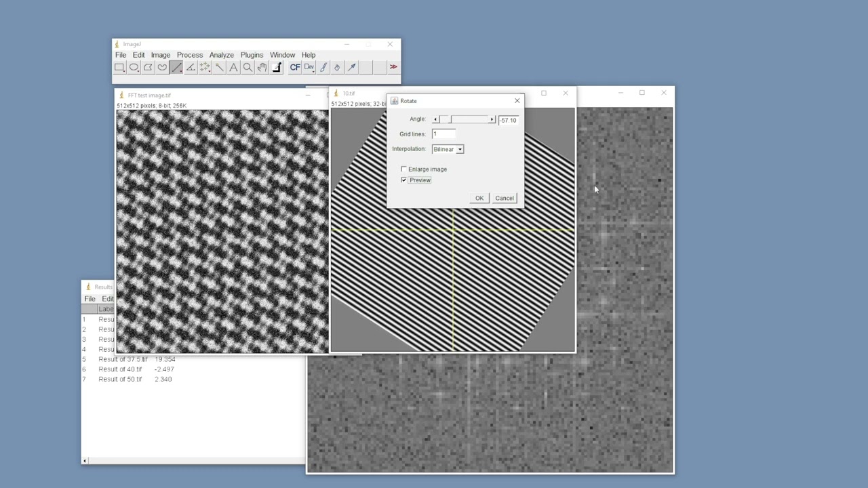Activate the Magnifying glass tool
This screenshot has height=488, width=868.
pyautogui.click(x=248, y=67)
